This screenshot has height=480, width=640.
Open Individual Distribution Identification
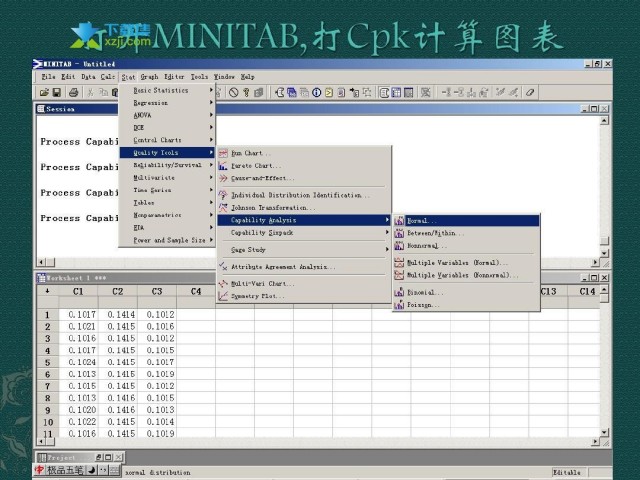click(x=304, y=195)
